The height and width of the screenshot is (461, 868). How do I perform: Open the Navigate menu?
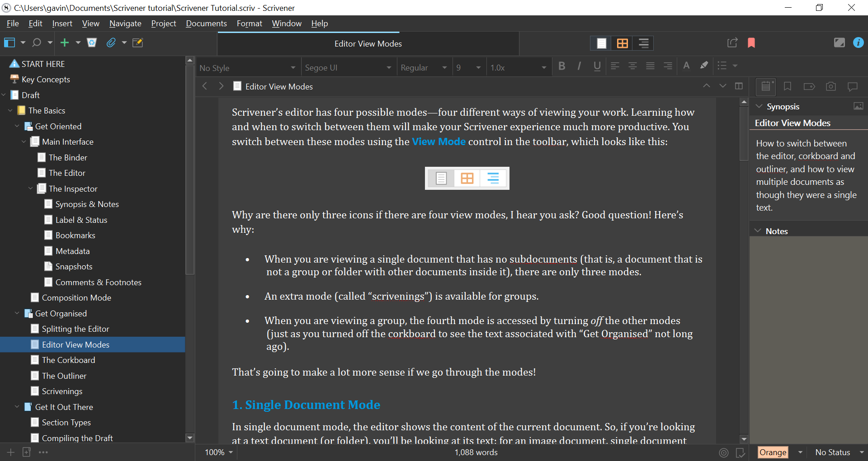pyautogui.click(x=125, y=24)
